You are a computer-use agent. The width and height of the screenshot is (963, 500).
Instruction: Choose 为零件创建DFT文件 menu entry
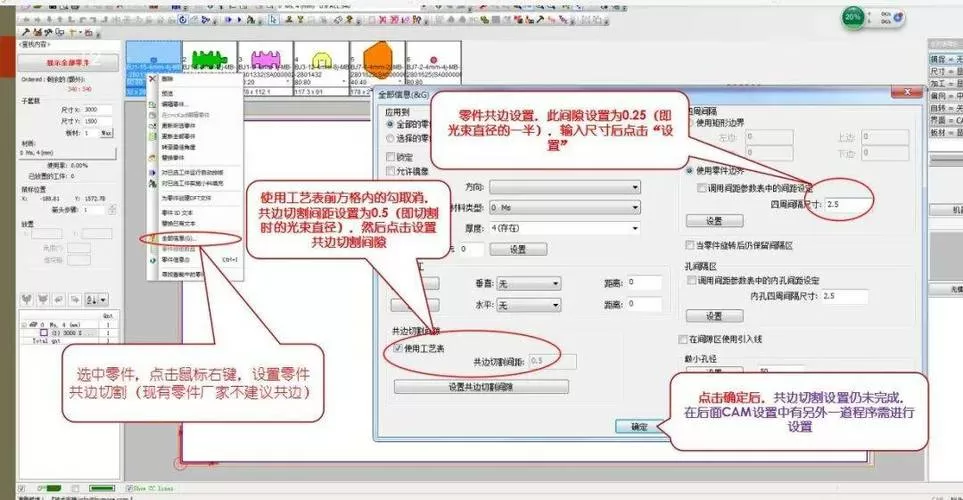186,198
